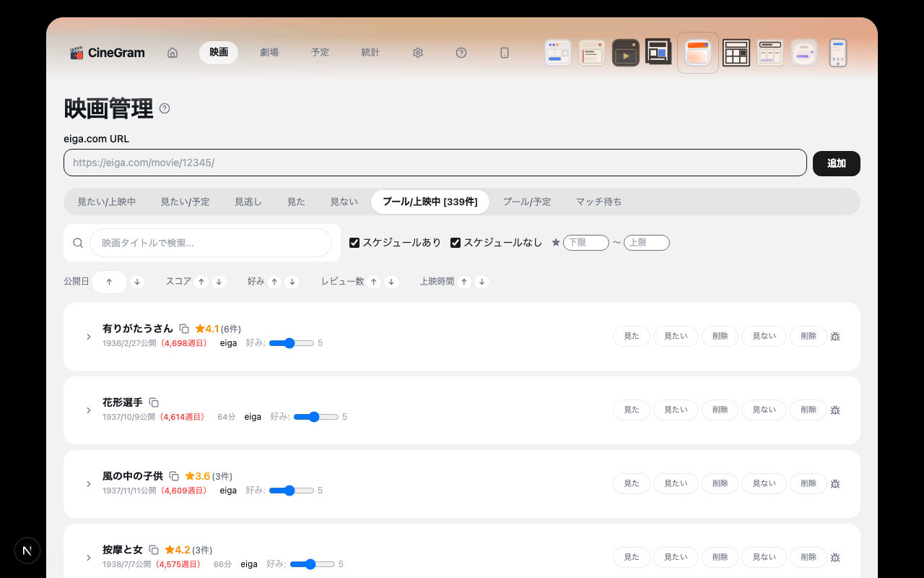Expand the 有りがたうさん movie row
Viewport: 924px width, 578px height.
89,337
